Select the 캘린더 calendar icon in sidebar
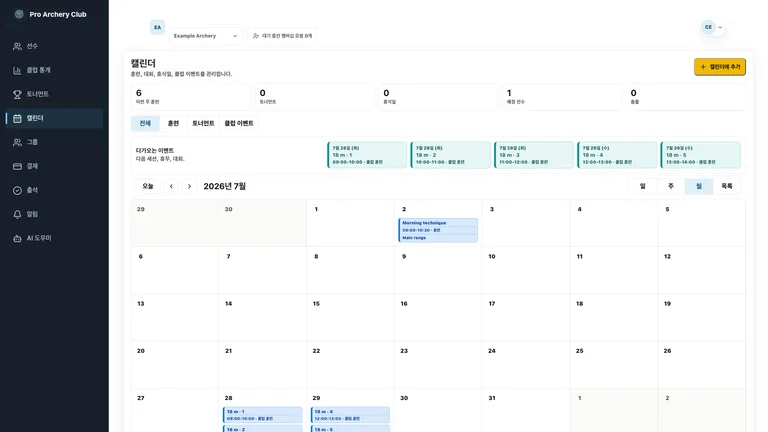 point(17,118)
